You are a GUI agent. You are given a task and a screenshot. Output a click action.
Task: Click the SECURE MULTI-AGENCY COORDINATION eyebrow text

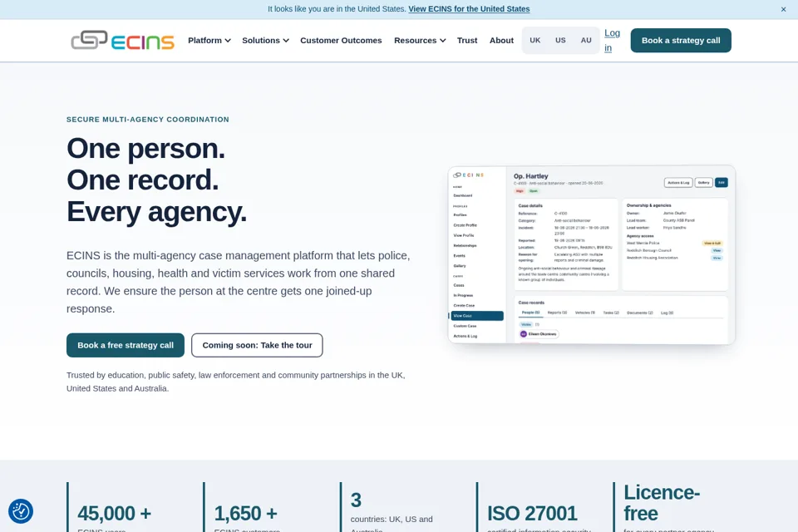tap(148, 119)
